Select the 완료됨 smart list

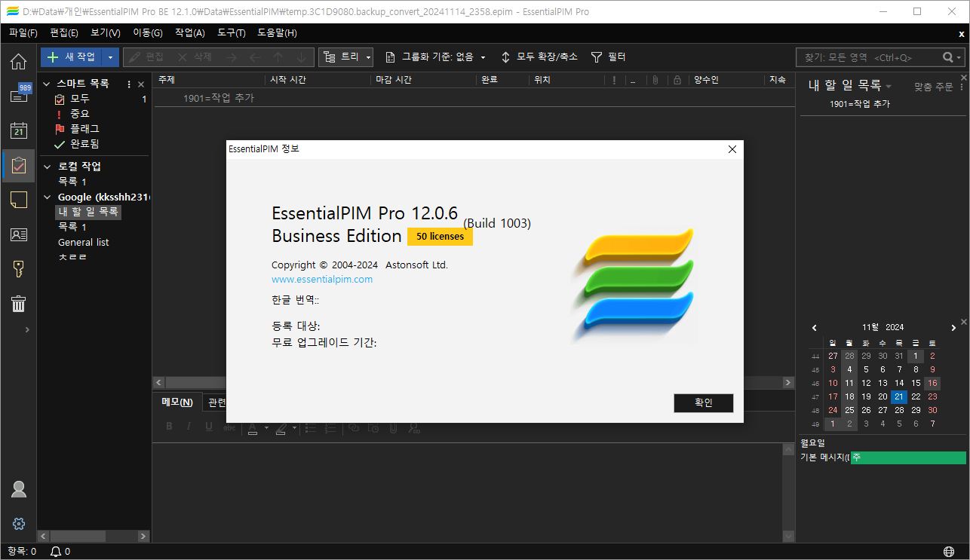84,143
